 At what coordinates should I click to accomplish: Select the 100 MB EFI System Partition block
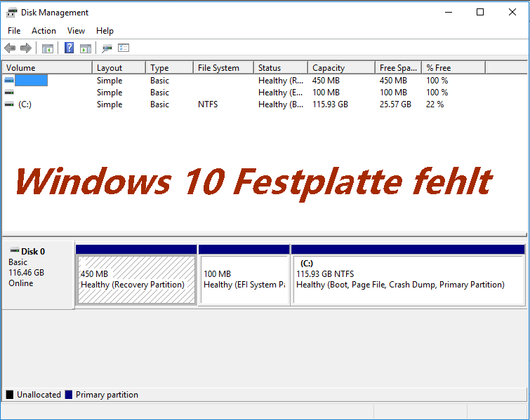[244, 280]
